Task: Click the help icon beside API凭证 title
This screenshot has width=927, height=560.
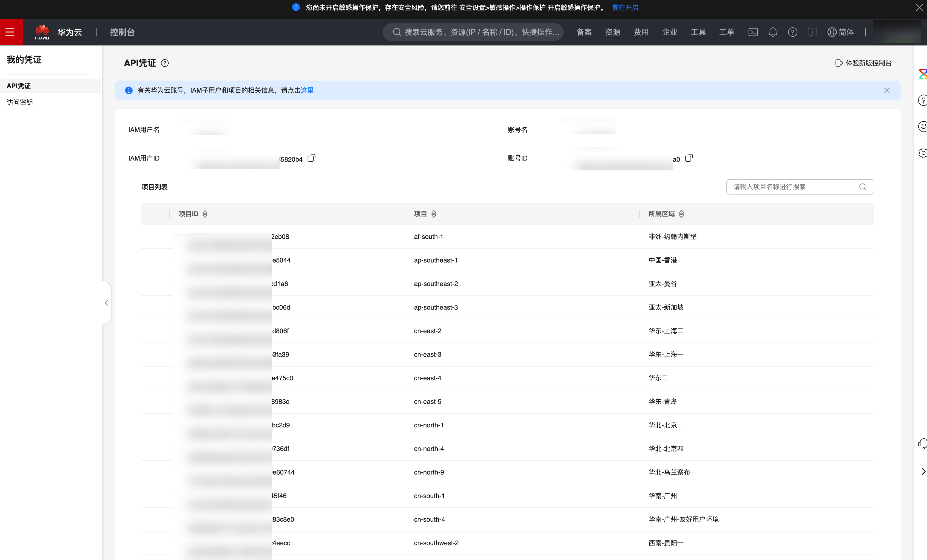Action: [x=165, y=63]
